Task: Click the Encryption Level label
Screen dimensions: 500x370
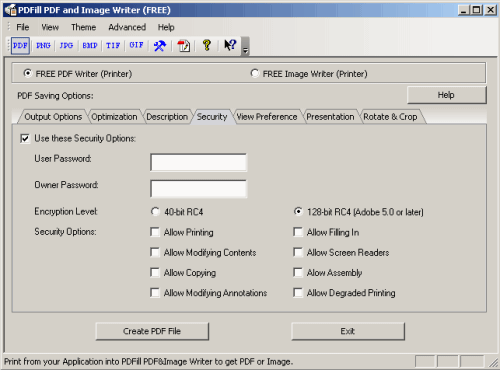Action: point(66,212)
